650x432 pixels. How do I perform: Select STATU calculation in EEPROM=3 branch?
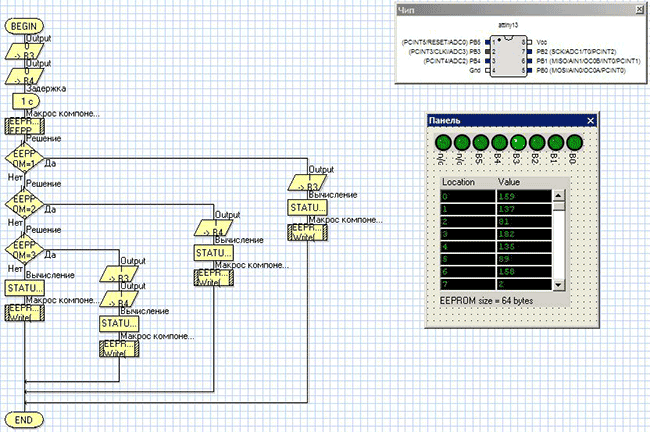(119, 324)
